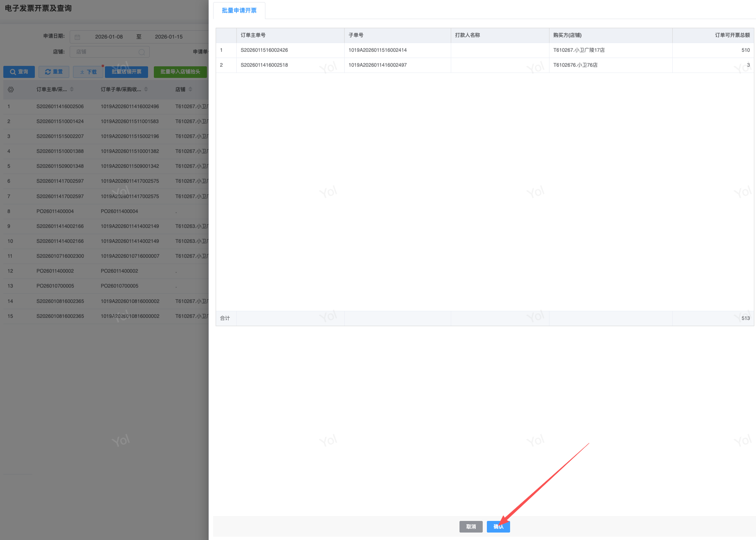Screen dimensions: 756x540
Task: Click order S2026011515002207
Action: [x=60, y=136]
